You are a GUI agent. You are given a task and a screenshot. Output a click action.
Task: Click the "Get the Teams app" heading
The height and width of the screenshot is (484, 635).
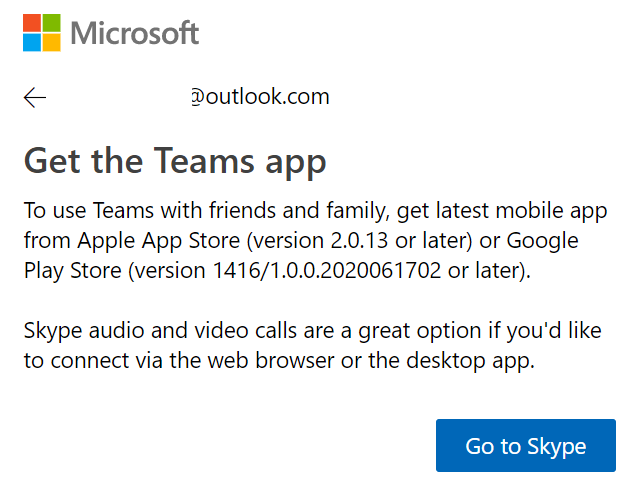click(175, 159)
